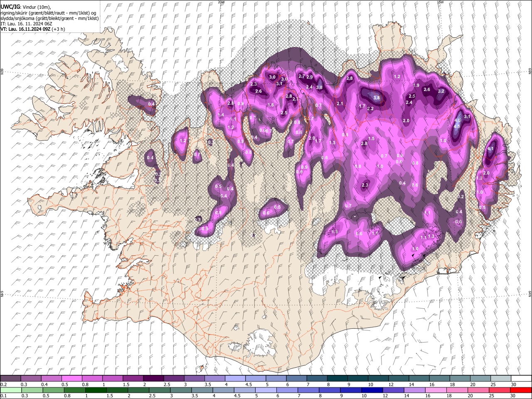Viewport: 532px width, 399px height.
Task: Click the white swatch after 30 on the upper legend
Action: [521, 378]
